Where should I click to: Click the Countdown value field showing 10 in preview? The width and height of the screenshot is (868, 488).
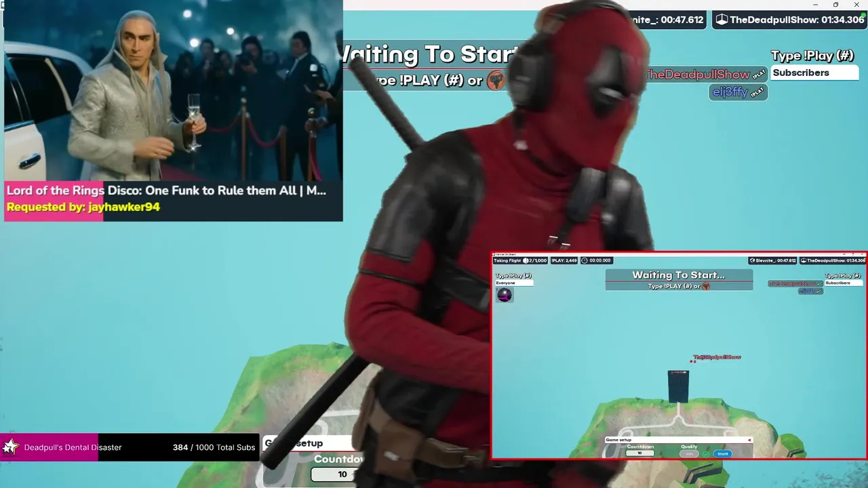(640, 453)
